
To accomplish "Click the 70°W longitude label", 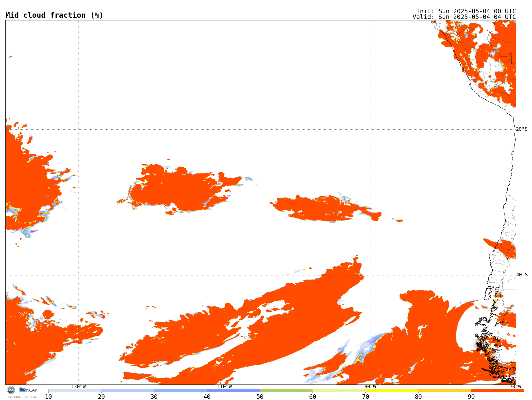I will (x=515, y=386).
